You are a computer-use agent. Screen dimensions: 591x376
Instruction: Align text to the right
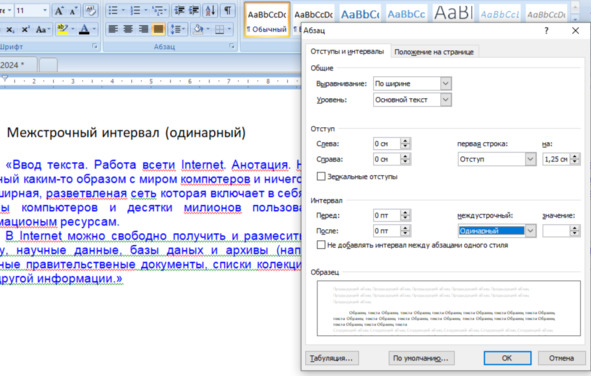pos(143,29)
